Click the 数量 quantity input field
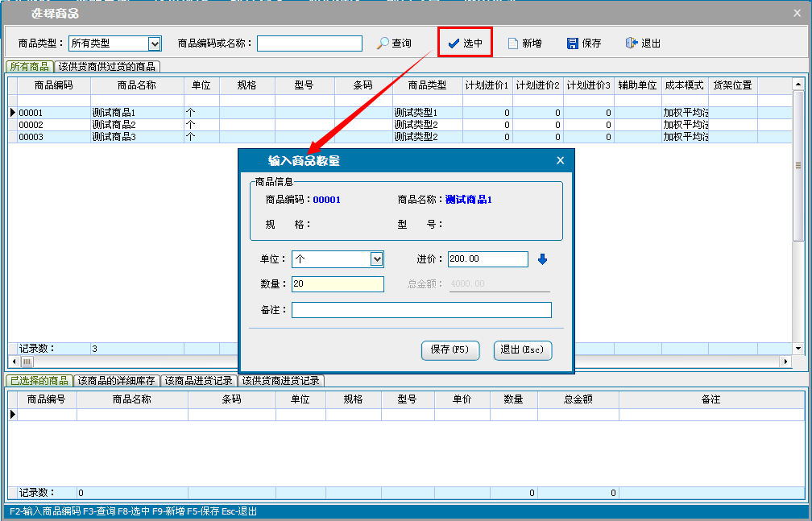Viewport: 812px width, 521px height. pos(338,283)
